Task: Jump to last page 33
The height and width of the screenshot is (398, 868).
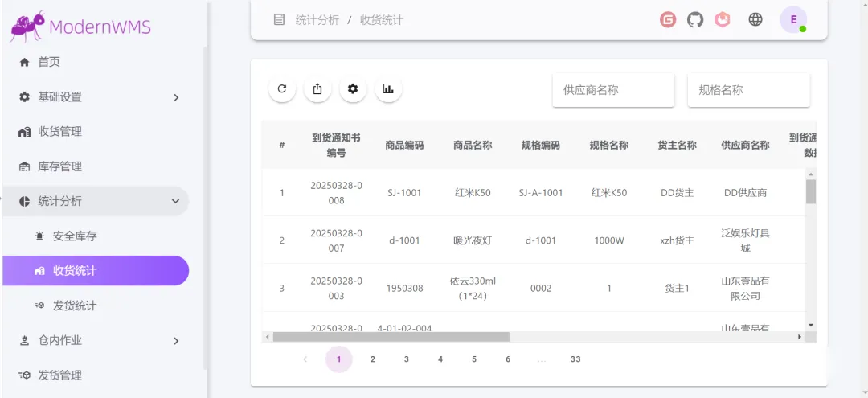Action: (575, 359)
